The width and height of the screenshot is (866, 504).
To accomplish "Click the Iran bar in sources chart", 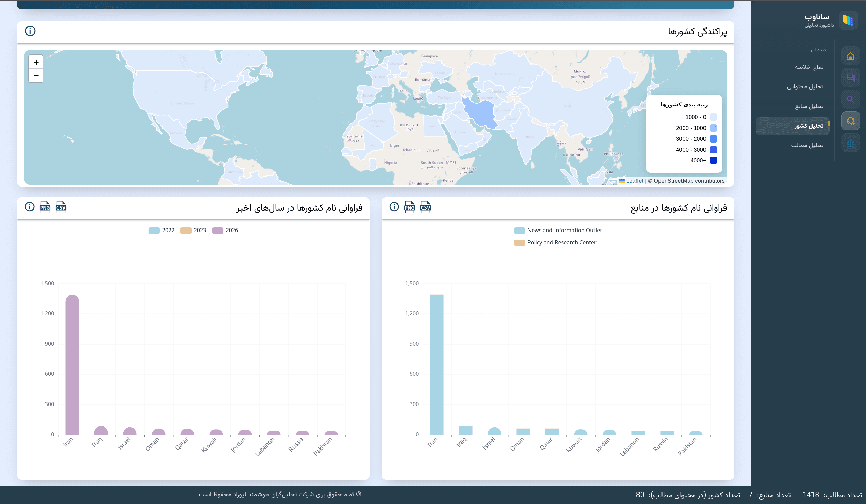I will (437, 365).
